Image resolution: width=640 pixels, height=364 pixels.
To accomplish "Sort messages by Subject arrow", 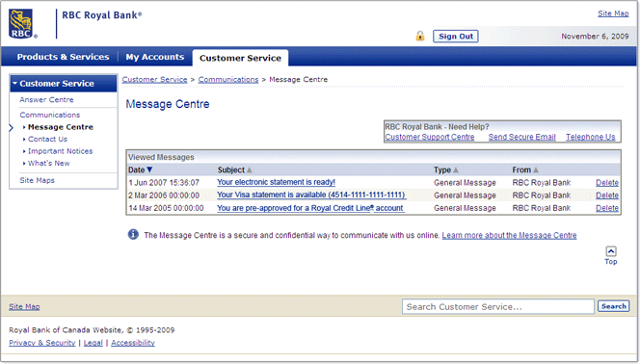I will (249, 170).
